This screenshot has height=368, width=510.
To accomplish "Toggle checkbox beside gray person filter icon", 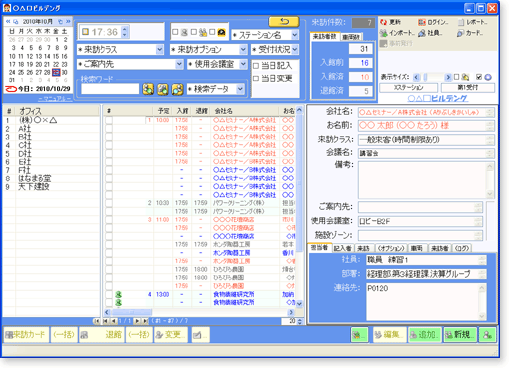I will [x=175, y=32].
